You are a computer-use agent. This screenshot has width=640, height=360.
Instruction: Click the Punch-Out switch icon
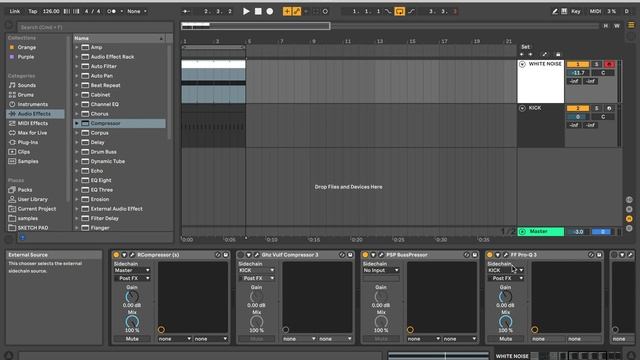tap(411, 11)
